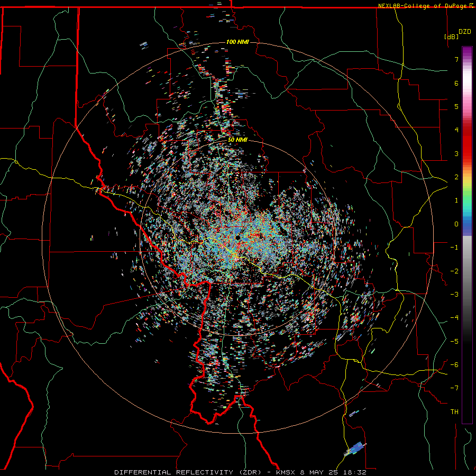Screen dimensions: 476x476
Task: Click the -6 value on the color scale
Action: tap(454, 365)
